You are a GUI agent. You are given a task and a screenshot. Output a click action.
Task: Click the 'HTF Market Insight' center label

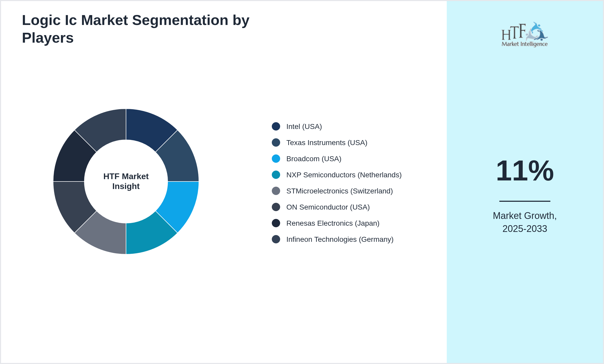point(126,181)
